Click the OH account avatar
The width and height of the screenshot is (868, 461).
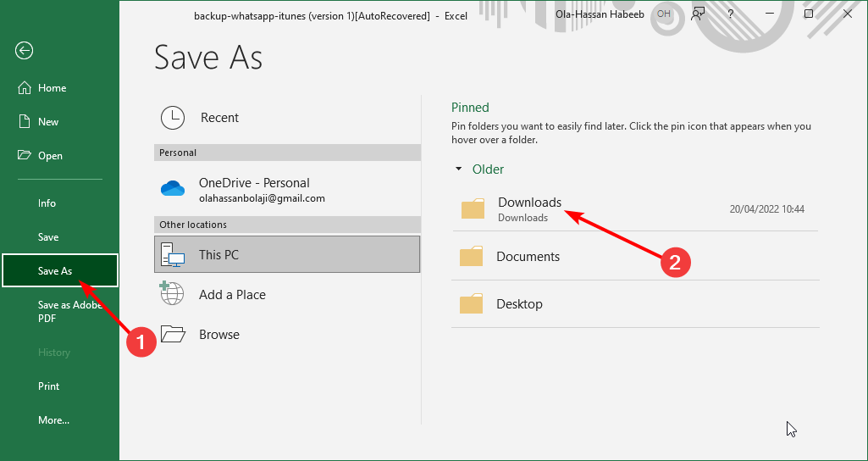coord(664,14)
